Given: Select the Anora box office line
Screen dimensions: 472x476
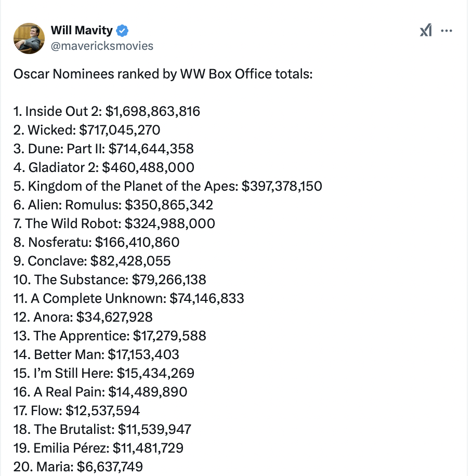Looking at the screenshot, I should click(83, 317).
